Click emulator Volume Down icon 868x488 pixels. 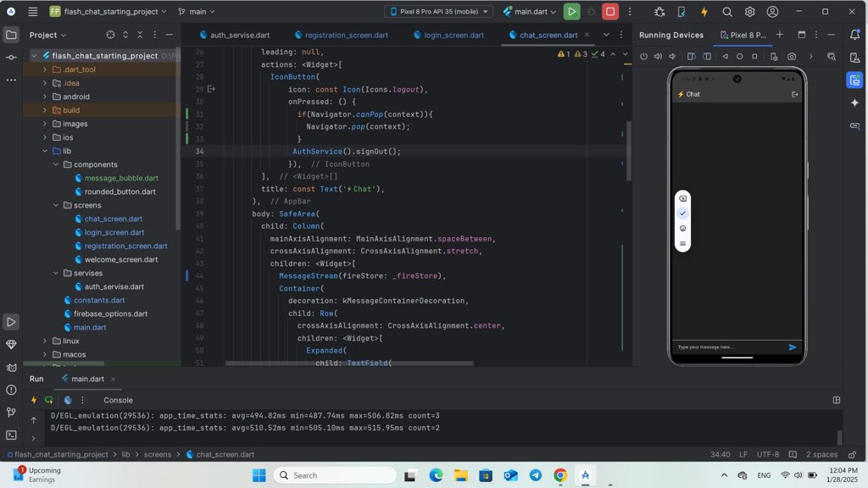(672, 57)
